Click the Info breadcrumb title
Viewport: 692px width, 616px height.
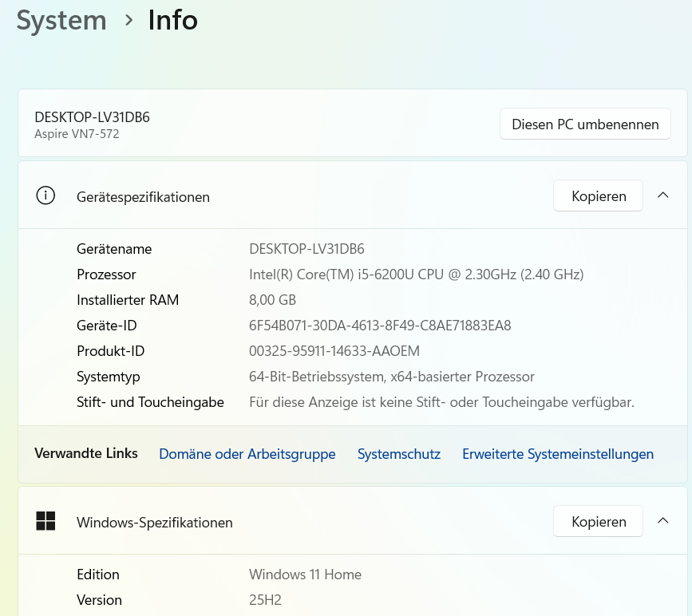[x=172, y=20]
